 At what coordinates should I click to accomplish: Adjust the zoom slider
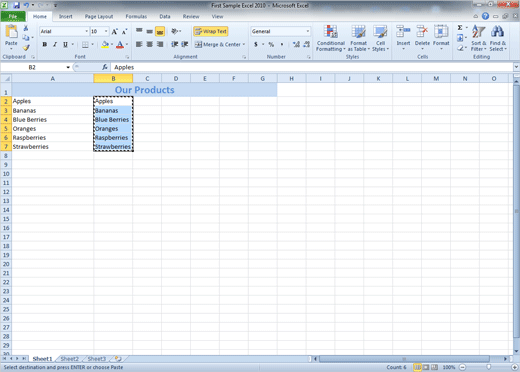(488, 367)
